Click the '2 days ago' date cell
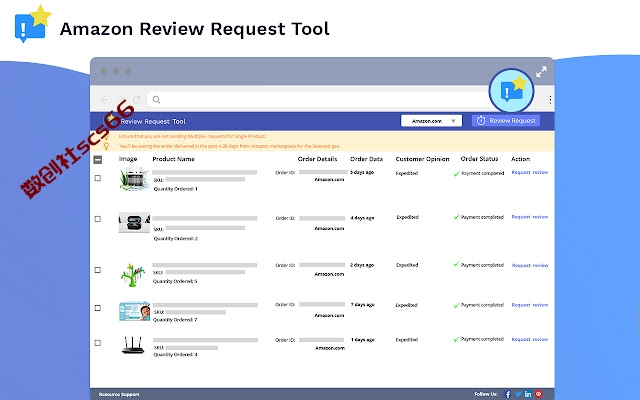 [362, 265]
